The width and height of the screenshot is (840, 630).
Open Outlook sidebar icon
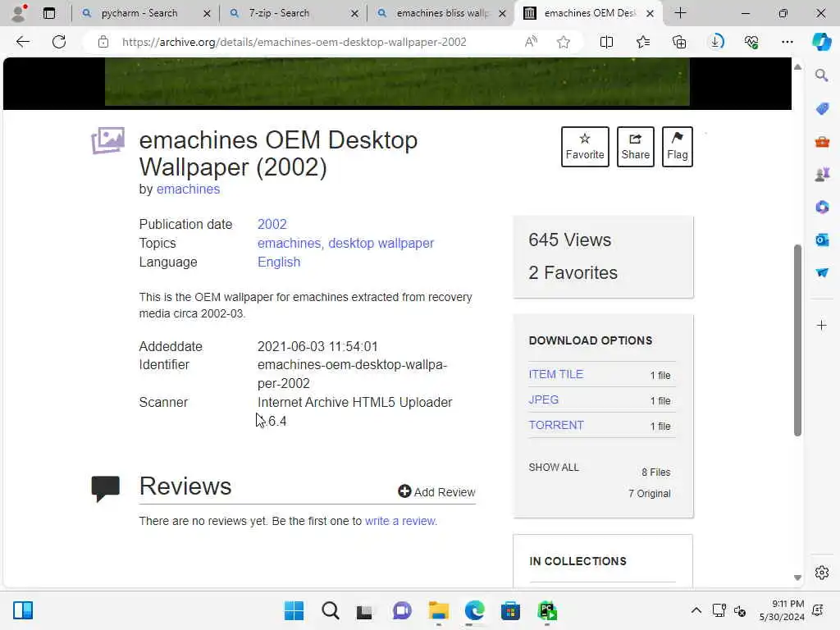coord(822,240)
